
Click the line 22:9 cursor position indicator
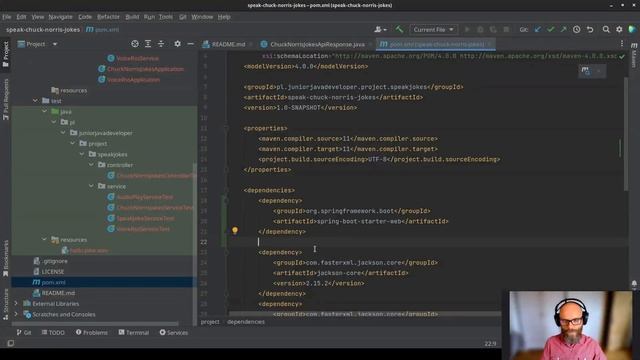coord(490,344)
